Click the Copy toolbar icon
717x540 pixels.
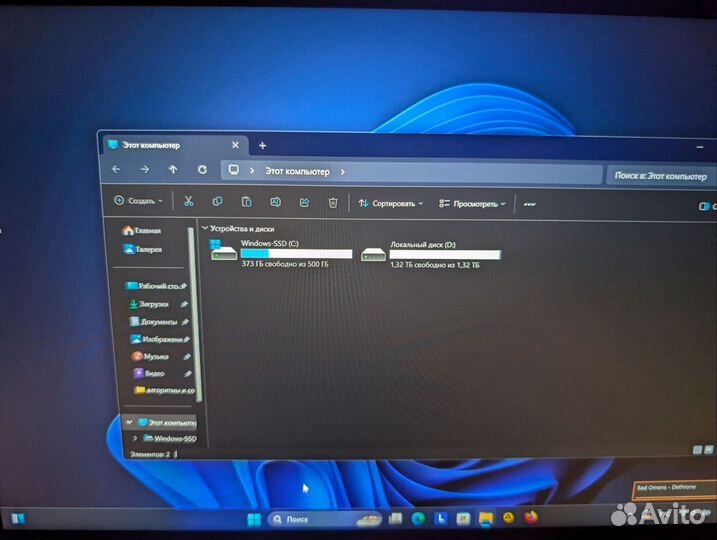(217, 202)
